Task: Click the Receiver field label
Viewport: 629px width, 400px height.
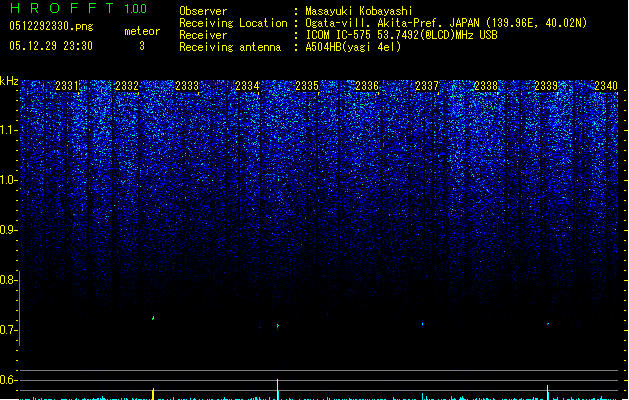Action: 203,35
